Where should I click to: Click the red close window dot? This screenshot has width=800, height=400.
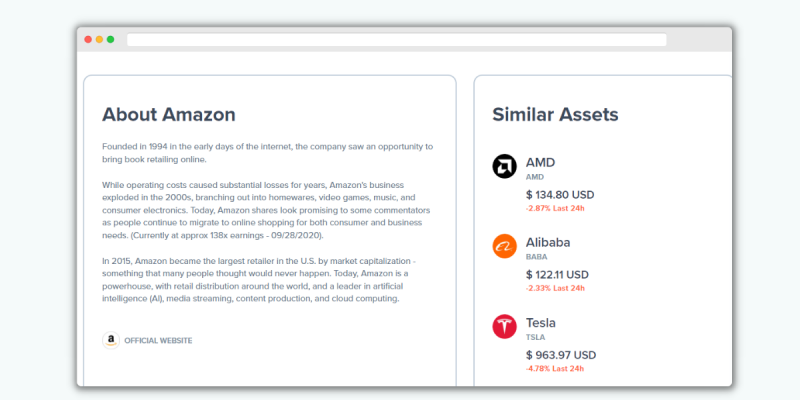88,39
